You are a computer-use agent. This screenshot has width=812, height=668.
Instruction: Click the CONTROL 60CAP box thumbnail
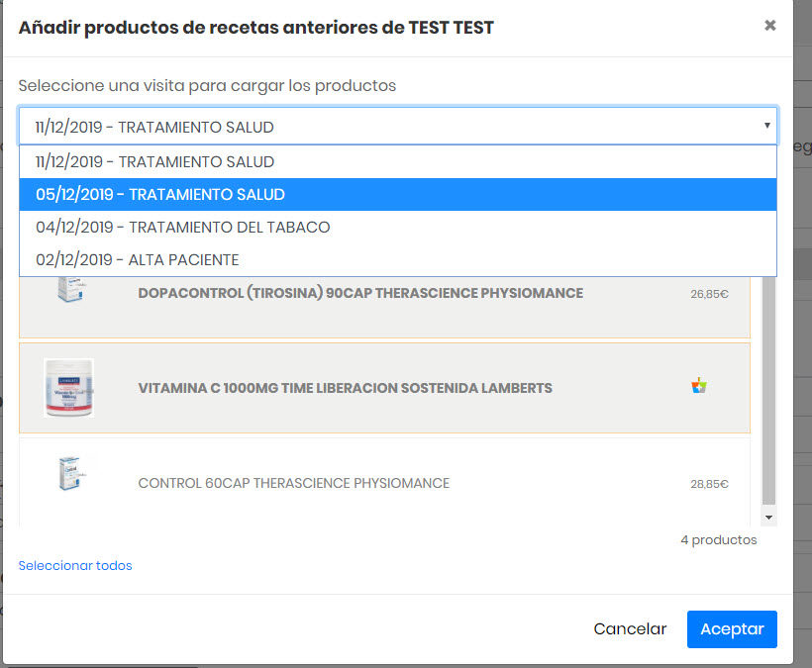(71, 473)
